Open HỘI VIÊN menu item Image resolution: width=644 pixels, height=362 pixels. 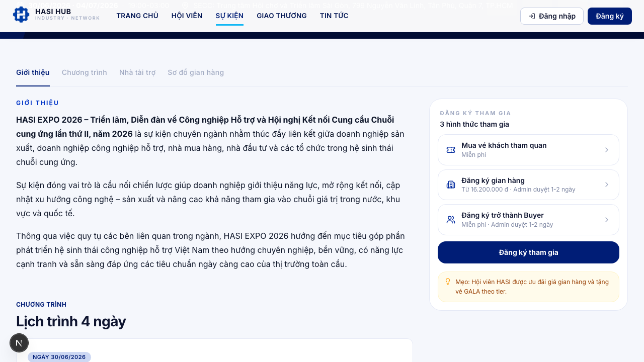coord(187,16)
